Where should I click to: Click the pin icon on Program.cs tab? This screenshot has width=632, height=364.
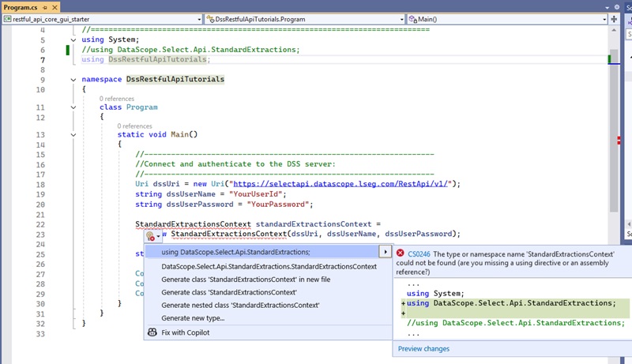(45, 6)
